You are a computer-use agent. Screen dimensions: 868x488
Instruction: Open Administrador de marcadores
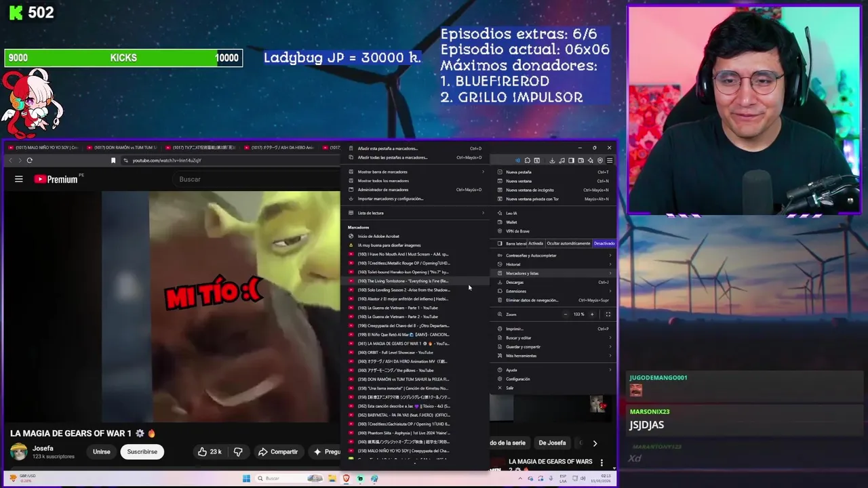[x=416, y=190]
